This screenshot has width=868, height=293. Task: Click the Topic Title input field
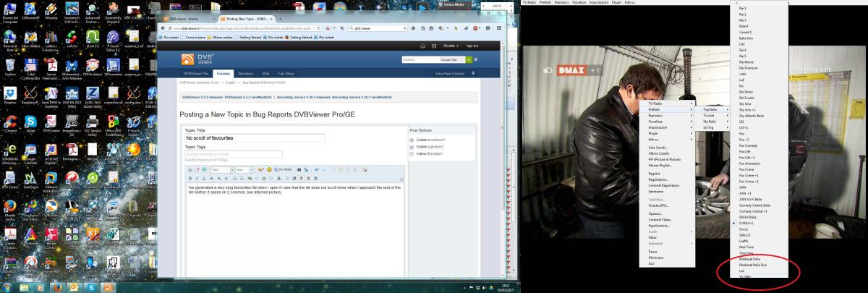[x=255, y=137]
